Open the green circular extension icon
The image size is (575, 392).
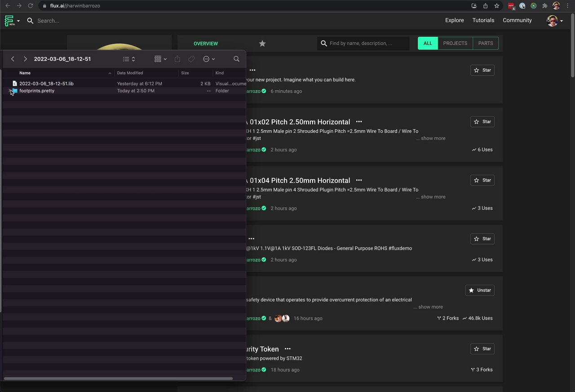coord(534,6)
